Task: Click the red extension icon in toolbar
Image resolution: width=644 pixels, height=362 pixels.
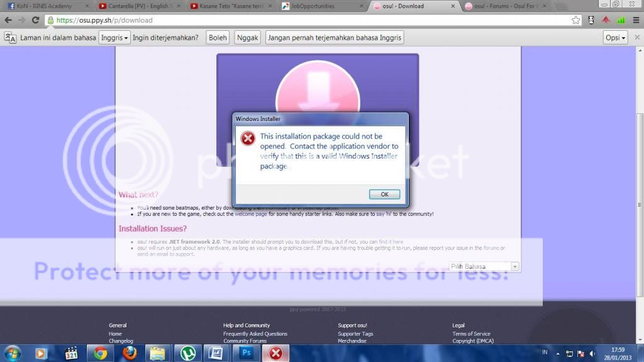Action: (606, 20)
